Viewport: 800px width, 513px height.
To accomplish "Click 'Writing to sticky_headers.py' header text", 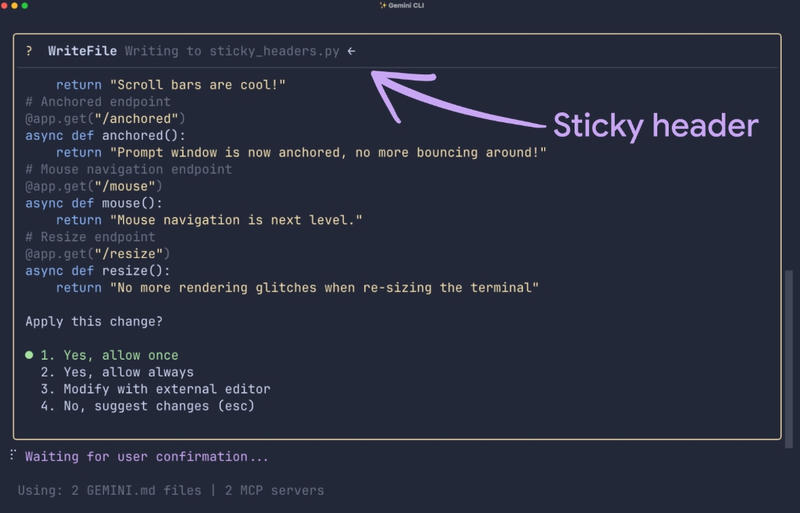I will (232, 51).
